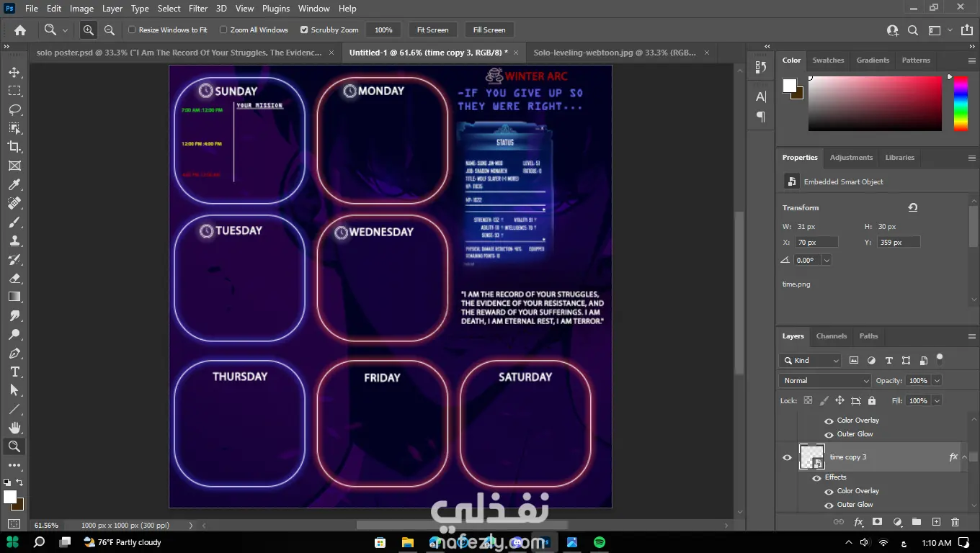This screenshot has height=553, width=980.
Task: Open the Plugins menu
Action: 276,9
